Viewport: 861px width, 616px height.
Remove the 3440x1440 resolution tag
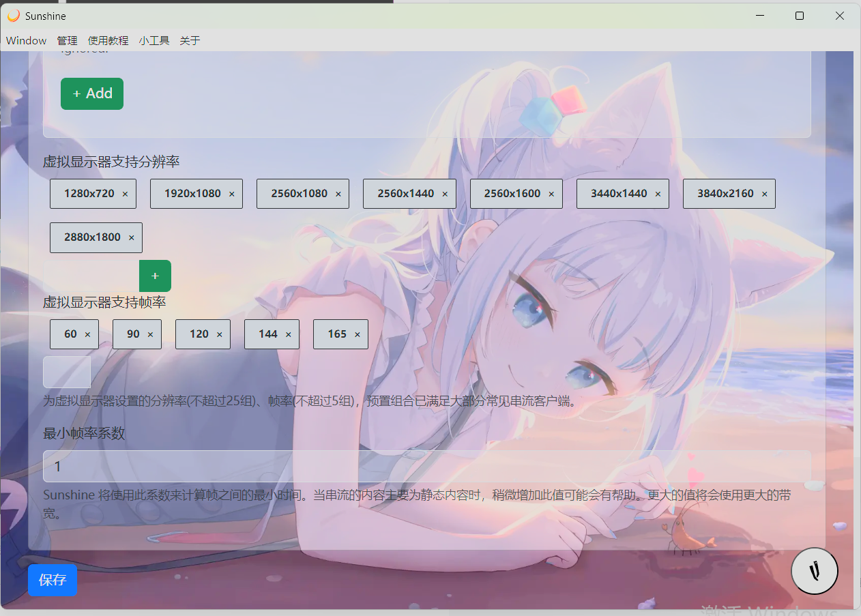coord(658,194)
